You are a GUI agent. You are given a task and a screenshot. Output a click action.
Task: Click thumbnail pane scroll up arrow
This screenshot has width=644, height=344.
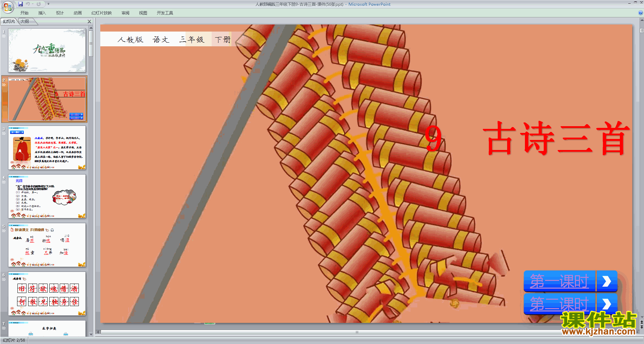tap(91, 28)
